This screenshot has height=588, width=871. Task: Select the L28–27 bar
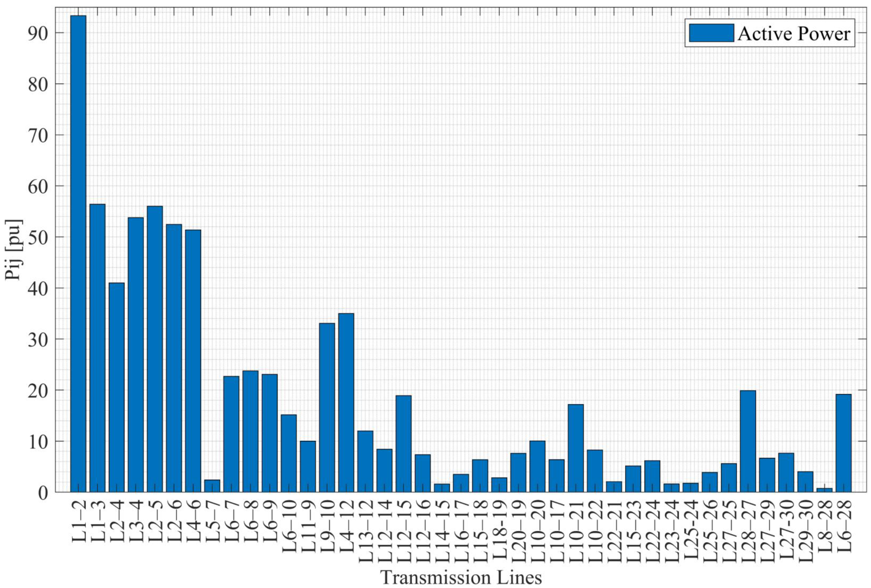pos(748,441)
